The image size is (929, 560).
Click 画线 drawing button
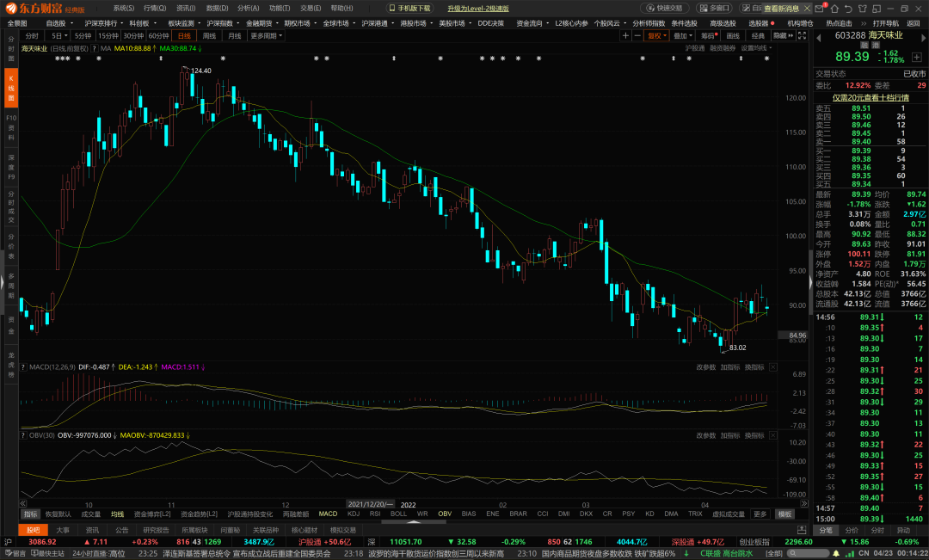point(733,35)
